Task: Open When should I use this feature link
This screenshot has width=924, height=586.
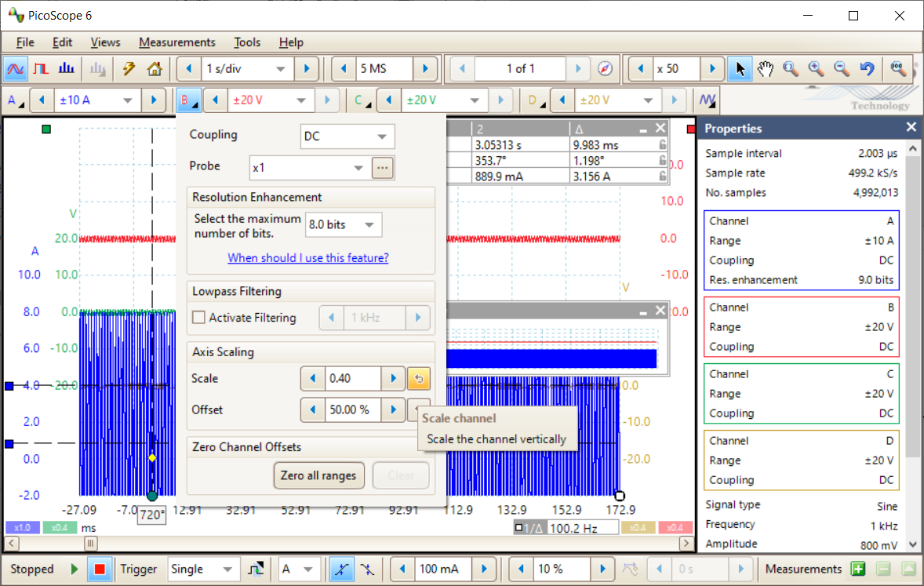Action: tap(308, 257)
